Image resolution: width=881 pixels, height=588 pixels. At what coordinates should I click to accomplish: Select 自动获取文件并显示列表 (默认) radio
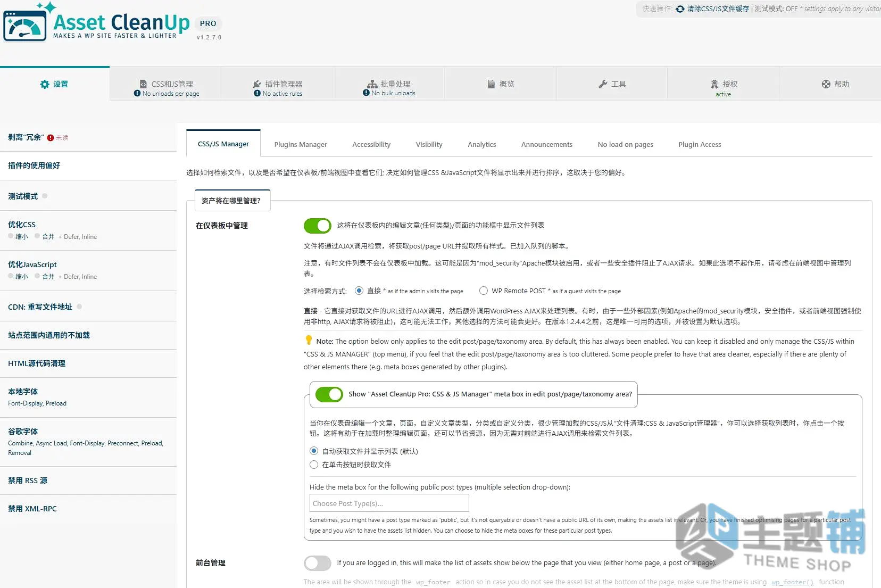coord(314,451)
